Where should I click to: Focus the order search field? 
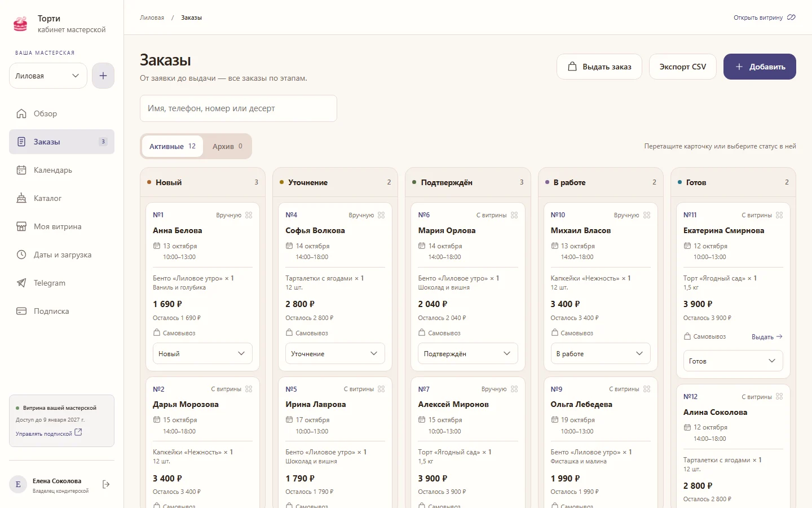pyautogui.click(x=239, y=108)
